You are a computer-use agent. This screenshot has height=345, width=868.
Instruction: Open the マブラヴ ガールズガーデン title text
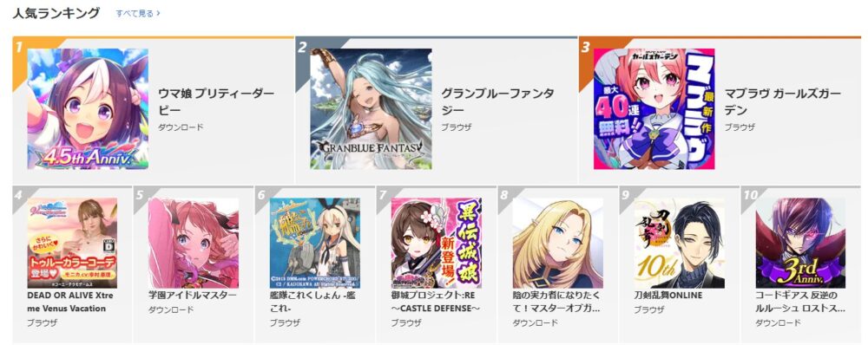click(x=783, y=101)
